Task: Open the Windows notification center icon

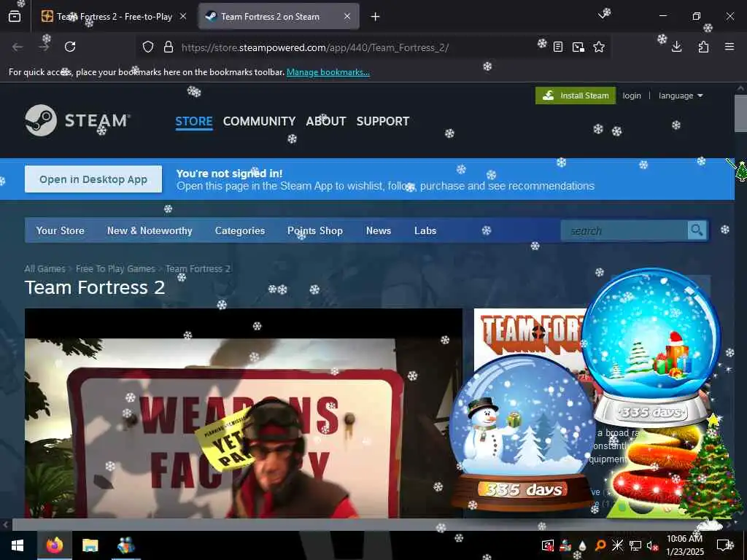Action: coord(724,545)
